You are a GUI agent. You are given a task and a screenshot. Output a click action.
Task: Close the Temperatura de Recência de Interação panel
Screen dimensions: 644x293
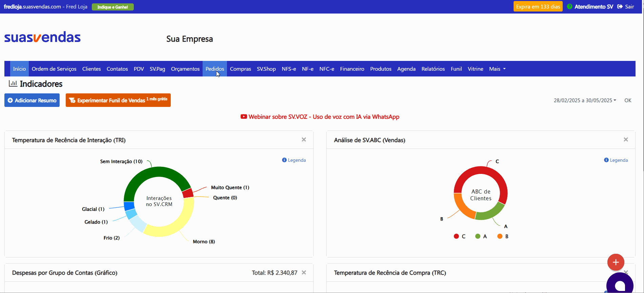click(304, 140)
